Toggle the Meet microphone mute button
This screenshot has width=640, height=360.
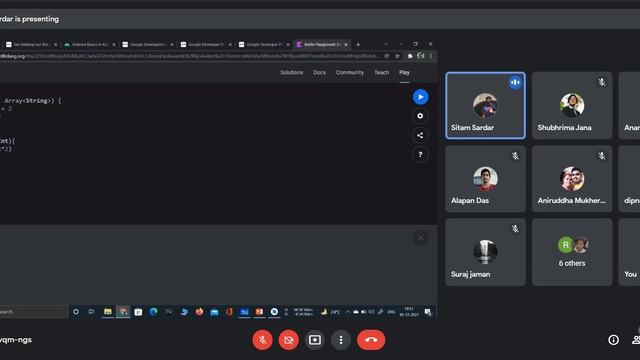click(262, 340)
